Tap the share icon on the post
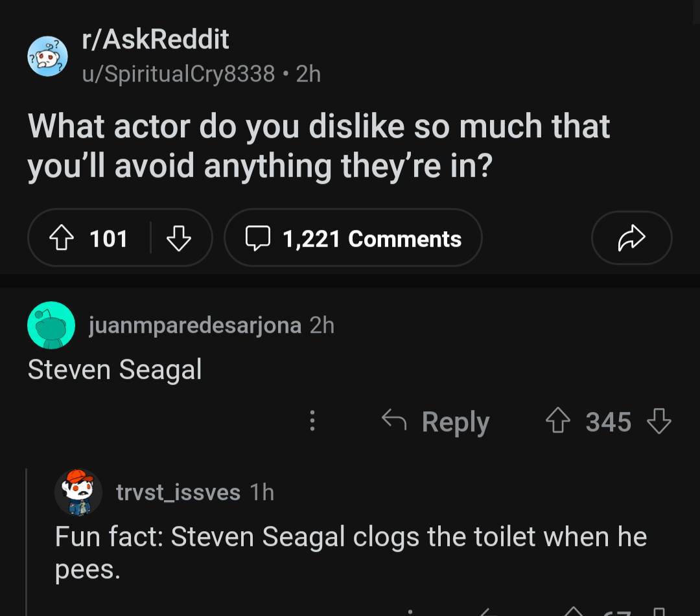Screen dimensions: 700x616 [x=631, y=238]
